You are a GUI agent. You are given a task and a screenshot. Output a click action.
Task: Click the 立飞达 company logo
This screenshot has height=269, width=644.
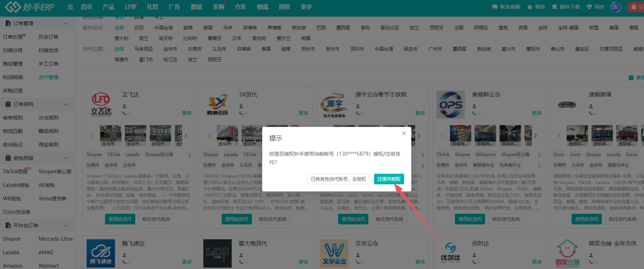click(x=101, y=104)
